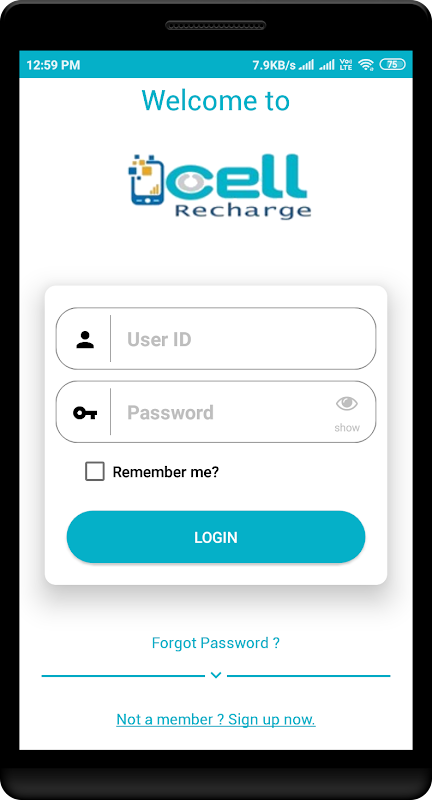Open the Forgot Password link
432x800 pixels.
(x=216, y=642)
